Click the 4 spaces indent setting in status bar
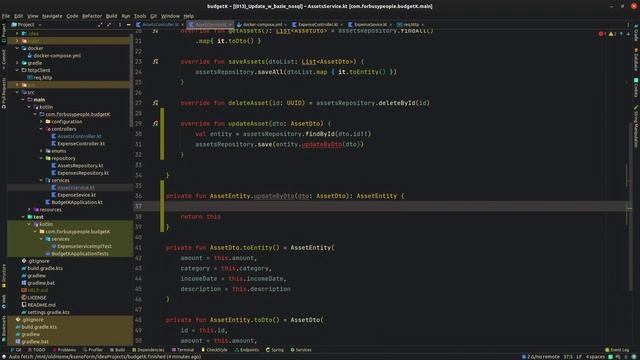The height and width of the screenshot is (360, 640). (x=596, y=357)
